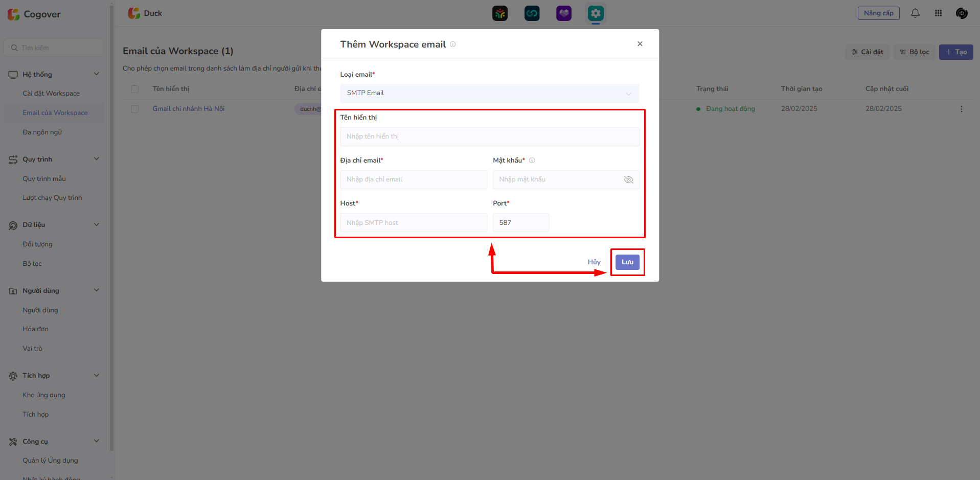The width and height of the screenshot is (980, 480).
Task: Close the Thêm Workspace email dialog
Action: click(x=640, y=44)
